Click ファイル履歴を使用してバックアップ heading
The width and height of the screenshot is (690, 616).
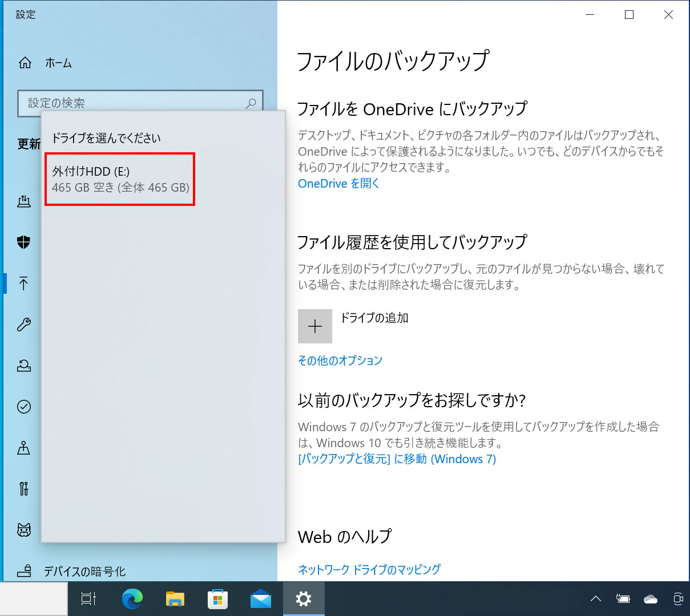pos(412,242)
